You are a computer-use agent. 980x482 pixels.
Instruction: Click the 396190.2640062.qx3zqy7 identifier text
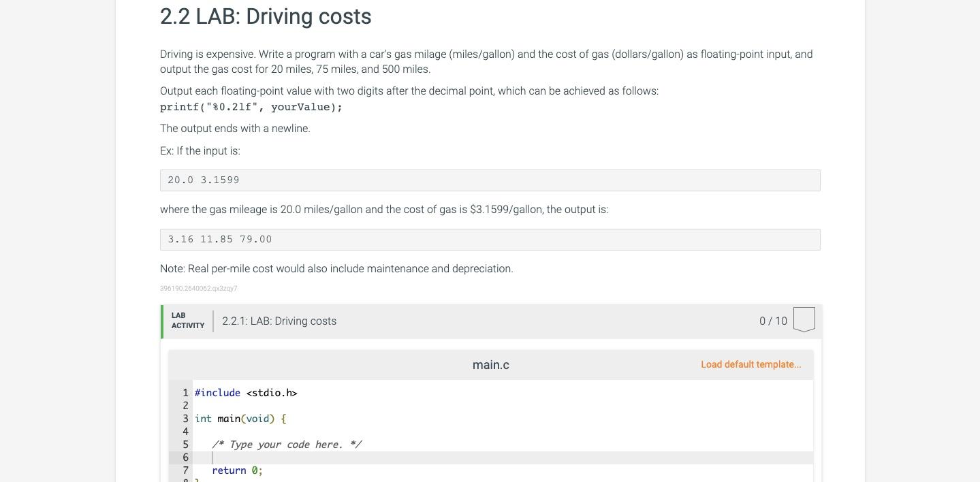point(198,288)
